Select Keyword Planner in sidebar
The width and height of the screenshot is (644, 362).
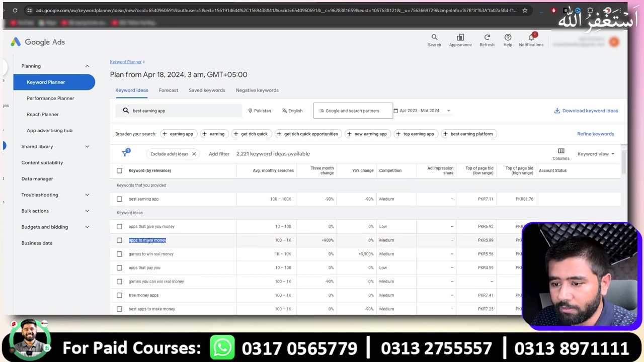tap(54, 82)
